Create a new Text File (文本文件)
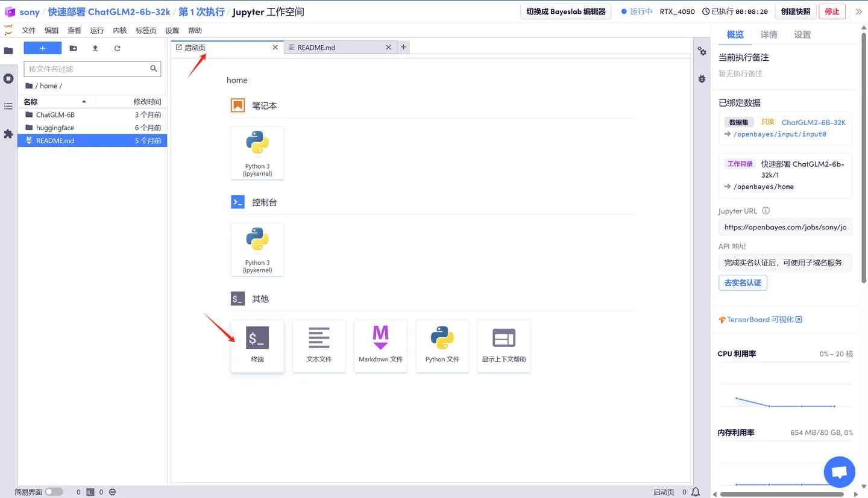 click(319, 346)
